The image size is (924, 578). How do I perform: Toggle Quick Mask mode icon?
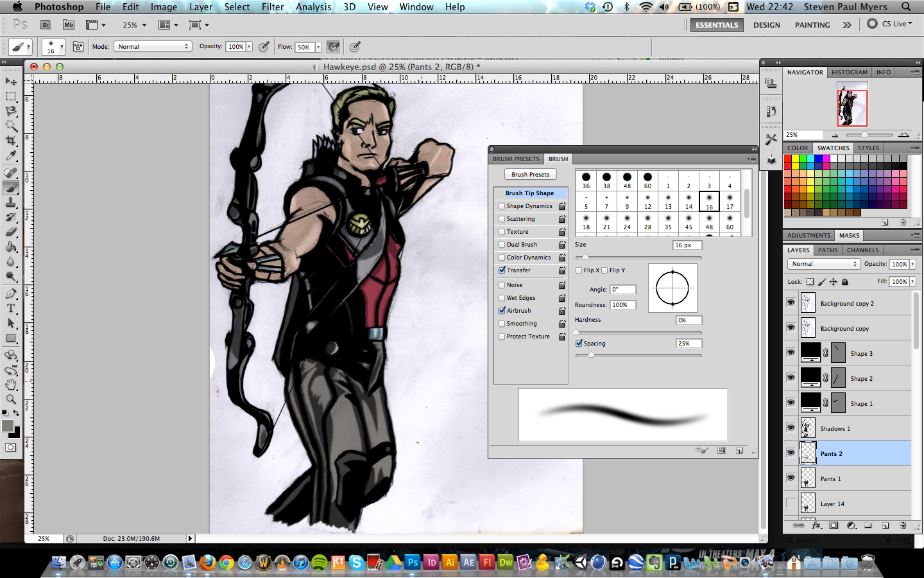point(11,448)
